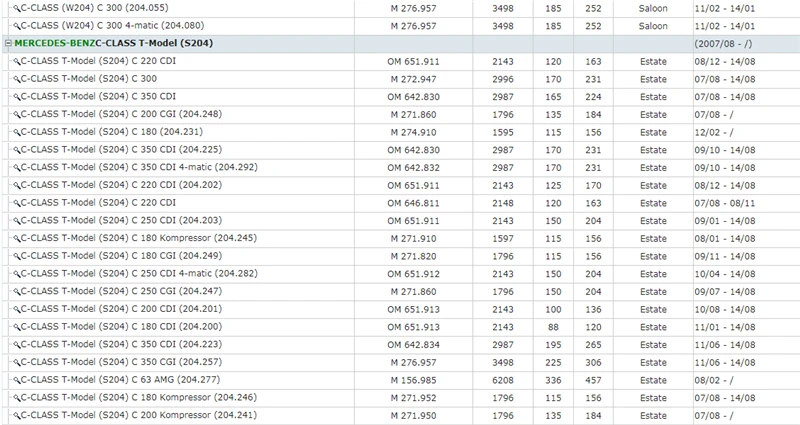Click horsepower value 306

point(593,362)
